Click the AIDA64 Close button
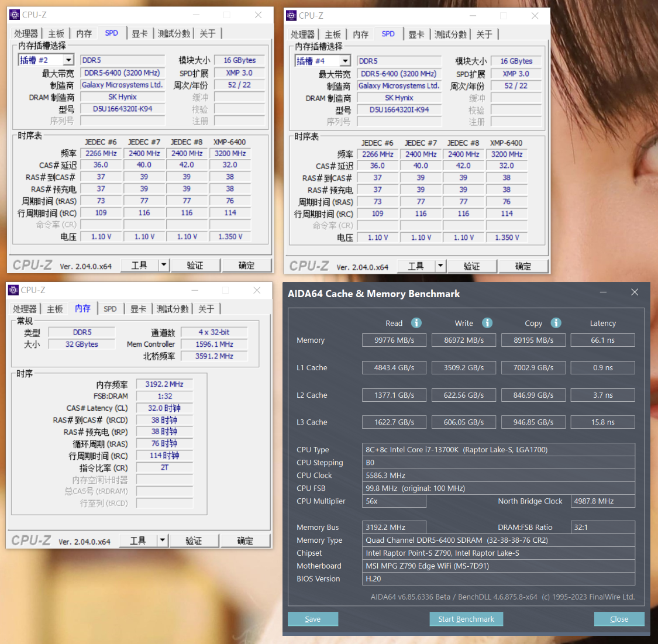 pyautogui.click(x=619, y=619)
